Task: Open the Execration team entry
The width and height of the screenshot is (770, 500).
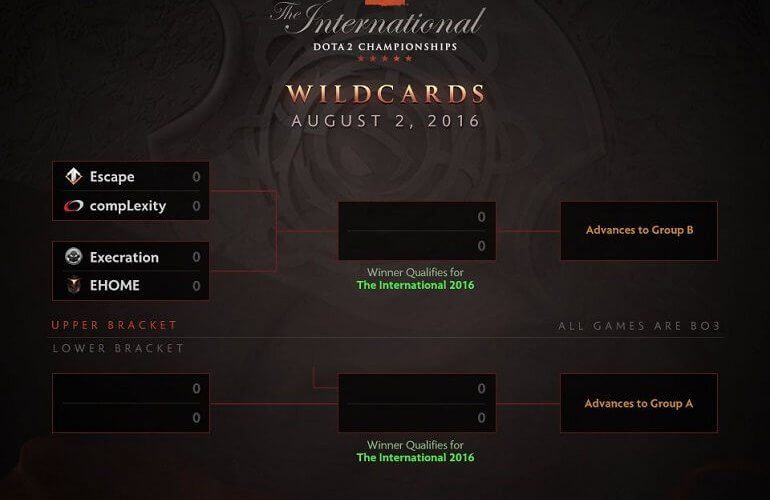Action: point(124,257)
